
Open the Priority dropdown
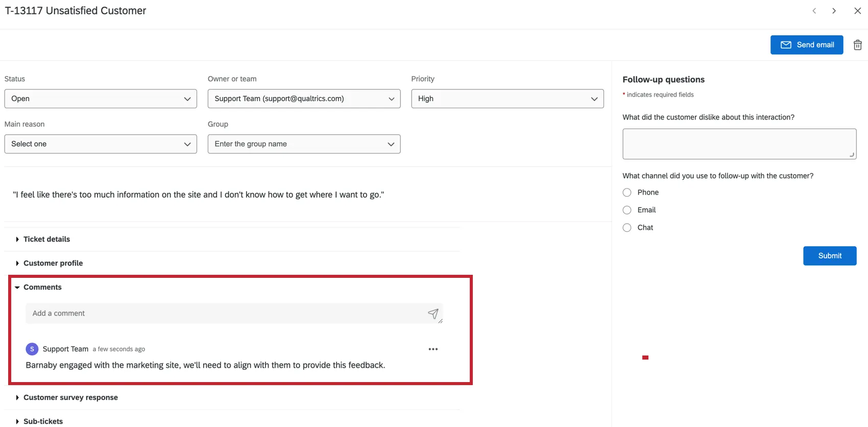(507, 99)
